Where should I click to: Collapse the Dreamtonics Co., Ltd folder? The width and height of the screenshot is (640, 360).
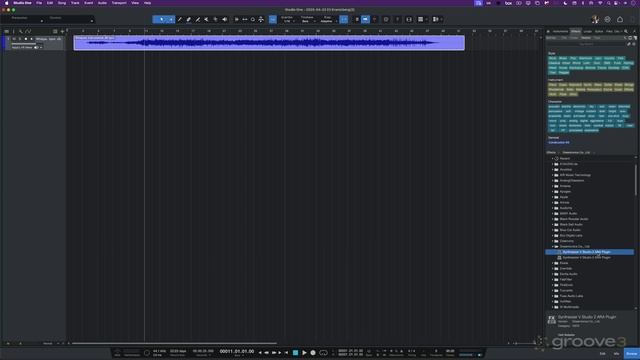point(553,247)
